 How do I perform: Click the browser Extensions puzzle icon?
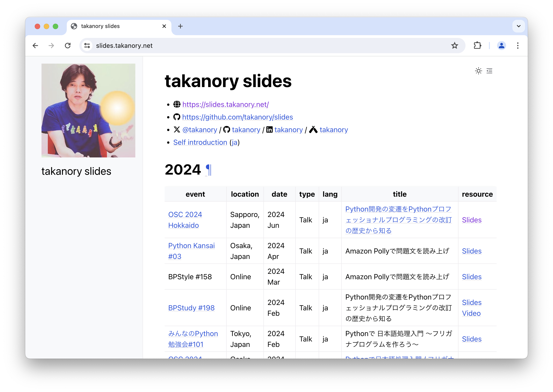coord(477,46)
